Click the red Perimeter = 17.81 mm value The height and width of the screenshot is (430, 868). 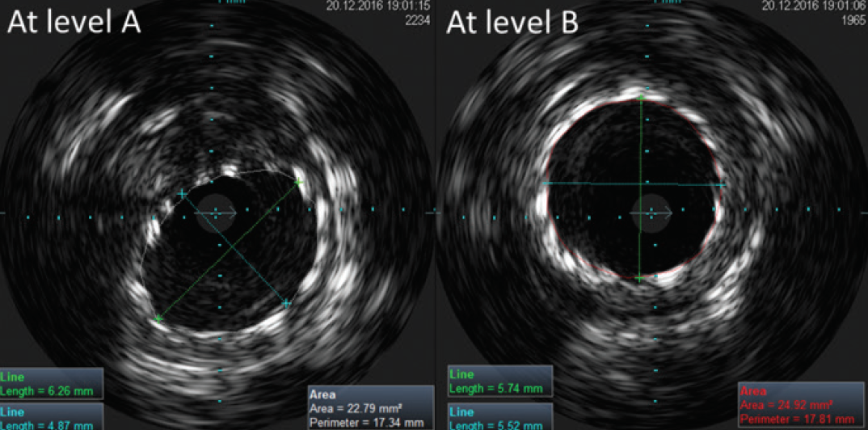point(797,418)
